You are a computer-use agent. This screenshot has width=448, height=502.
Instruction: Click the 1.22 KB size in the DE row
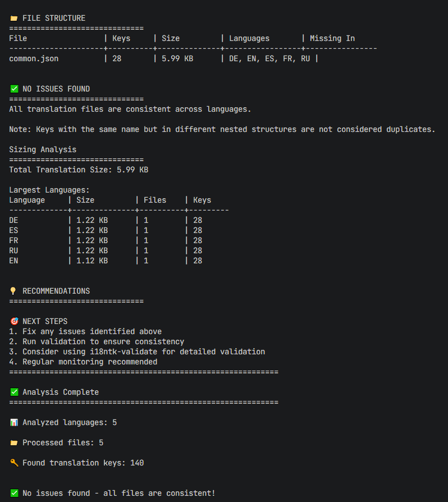click(92, 220)
